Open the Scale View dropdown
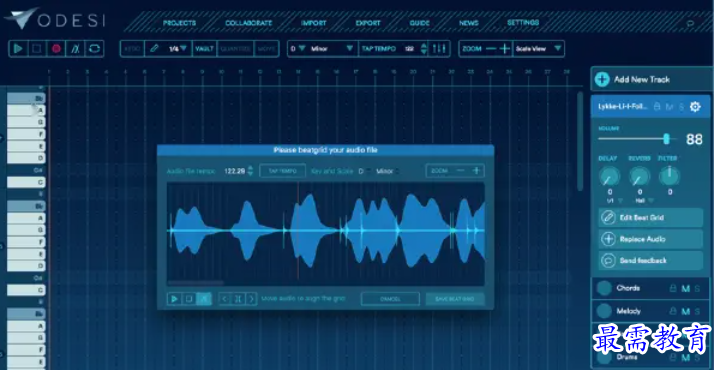Image resolution: width=717 pixels, height=370 pixels. (538, 48)
